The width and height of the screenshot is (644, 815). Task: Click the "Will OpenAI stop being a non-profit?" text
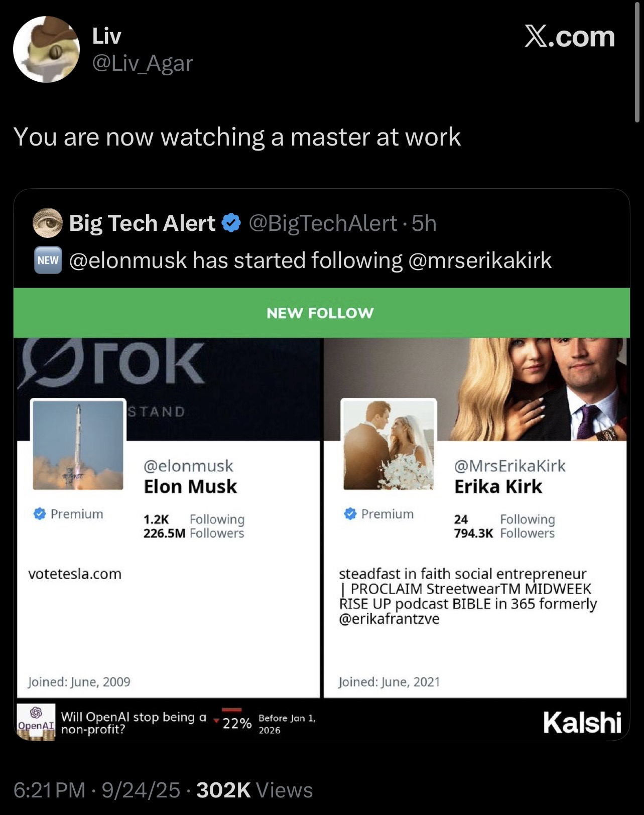(x=134, y=723)
